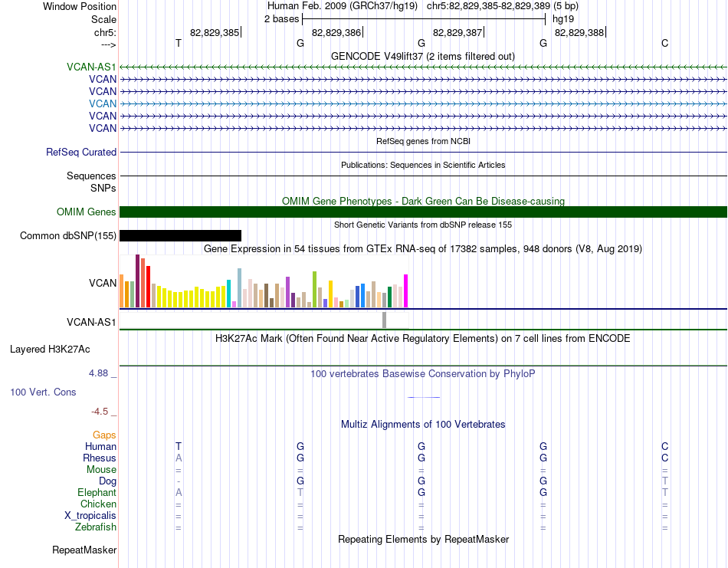
Task: Click the green VCAN-AS1 gene label
Action: pyautogui.click(x=91, y=67)
